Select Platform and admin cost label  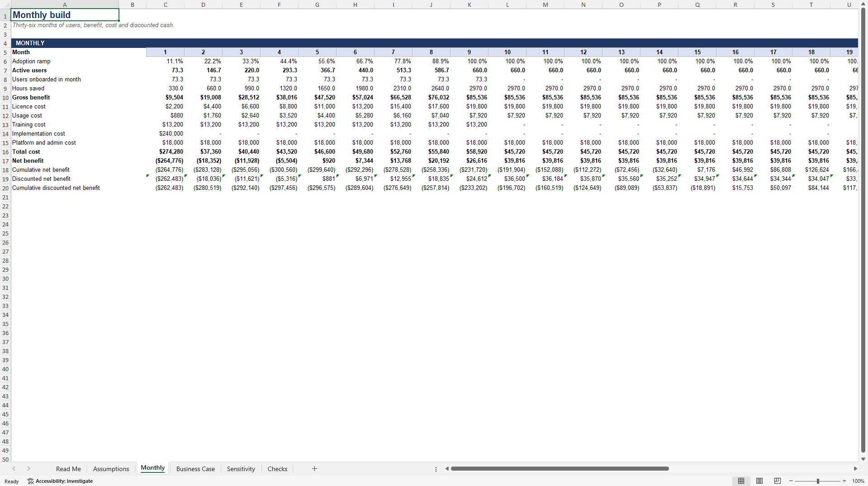65,143
